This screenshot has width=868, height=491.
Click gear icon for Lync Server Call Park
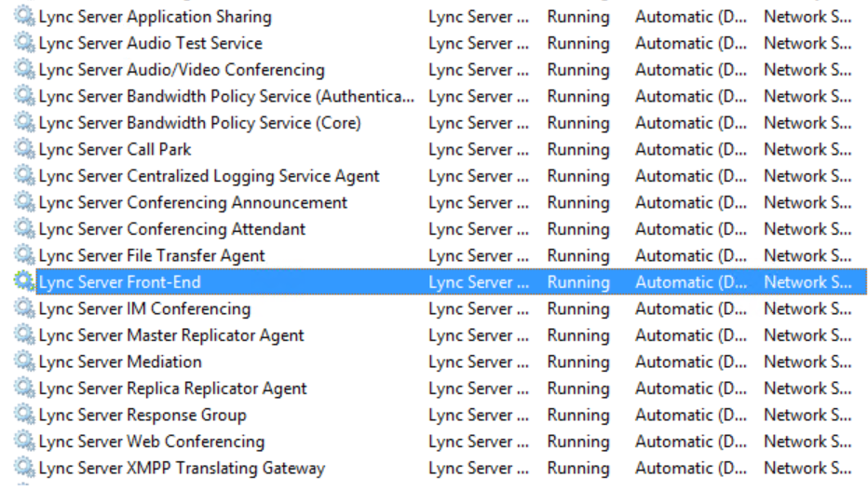coord(24,149)
